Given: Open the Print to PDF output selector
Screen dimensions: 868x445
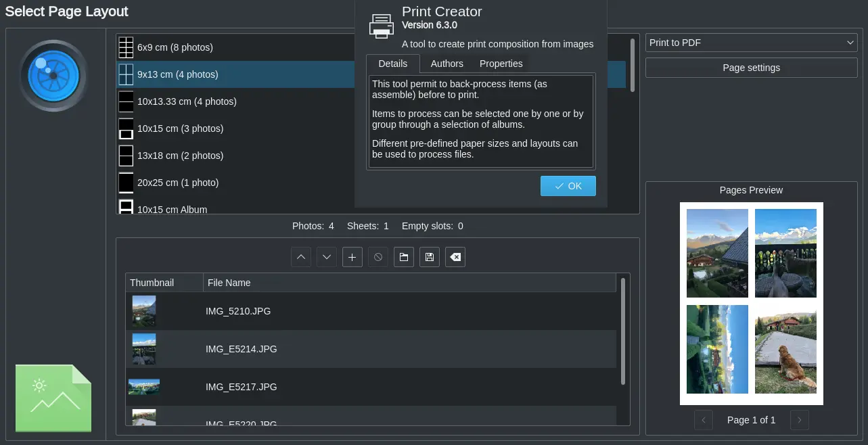Looking at the screenshot, I should point(751,42).
